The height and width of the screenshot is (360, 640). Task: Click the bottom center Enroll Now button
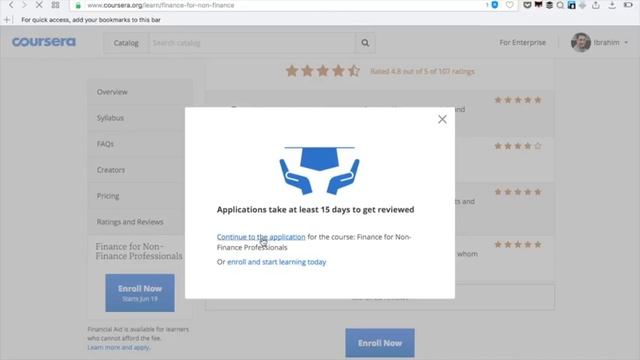(x=380, y=343)
